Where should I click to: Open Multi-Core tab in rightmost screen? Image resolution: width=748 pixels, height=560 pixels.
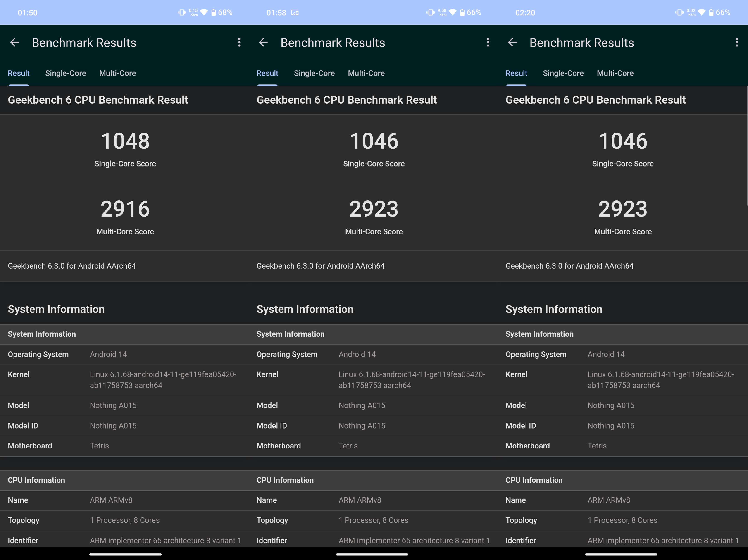(x=615, y=73)
